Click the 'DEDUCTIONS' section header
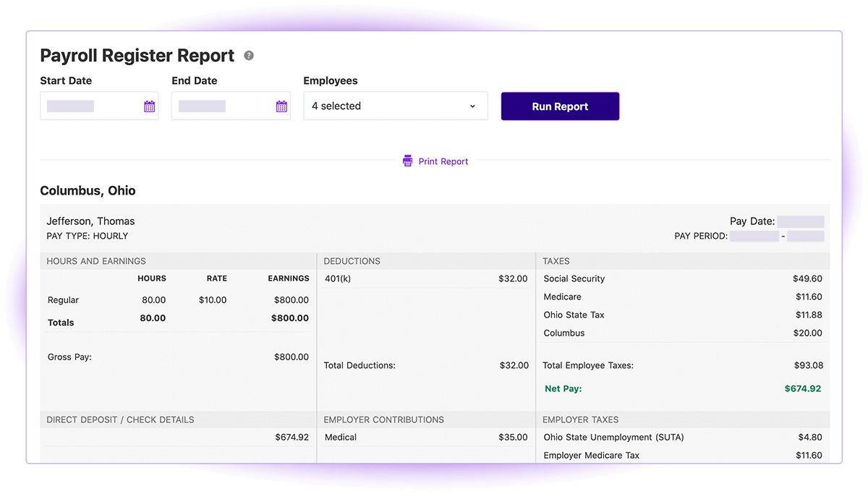 [352, 261]
